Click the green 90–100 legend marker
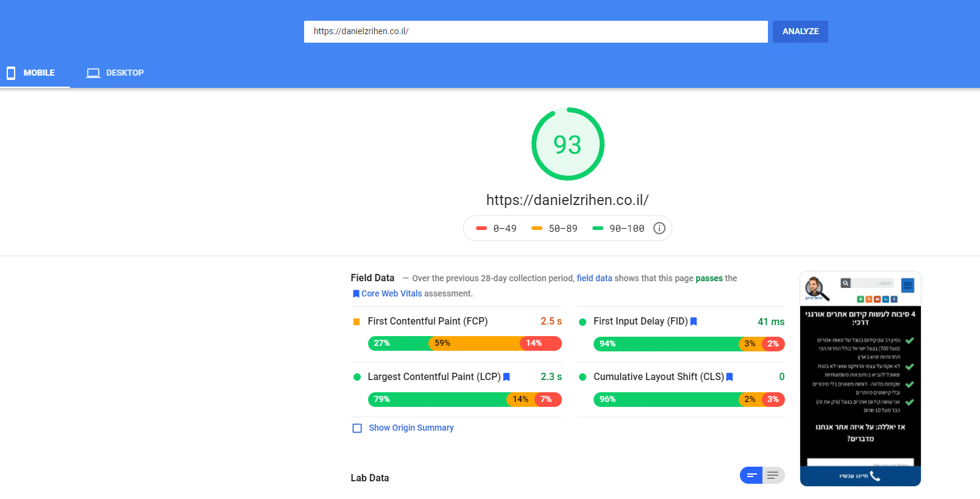 [598, 228]
